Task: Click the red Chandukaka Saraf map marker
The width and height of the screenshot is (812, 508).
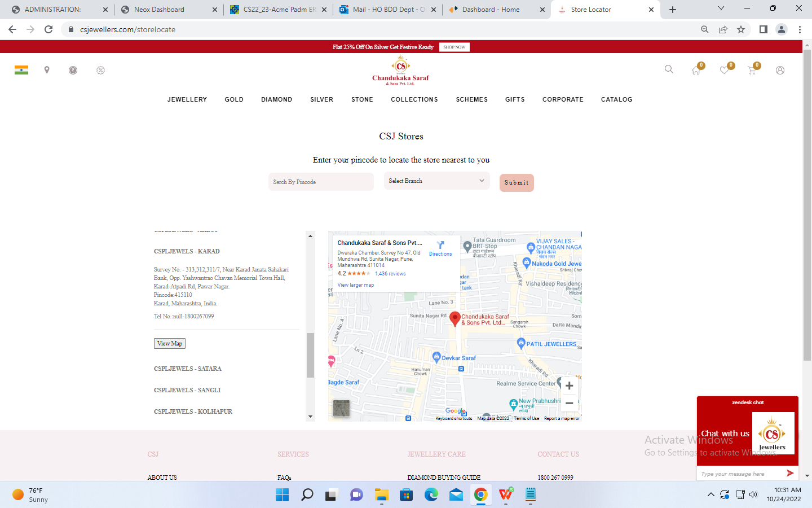Action: click(455, 319)
